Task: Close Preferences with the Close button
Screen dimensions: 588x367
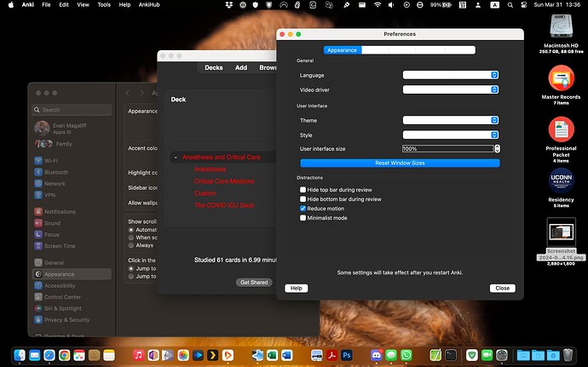Action: [x=503, y=289]
